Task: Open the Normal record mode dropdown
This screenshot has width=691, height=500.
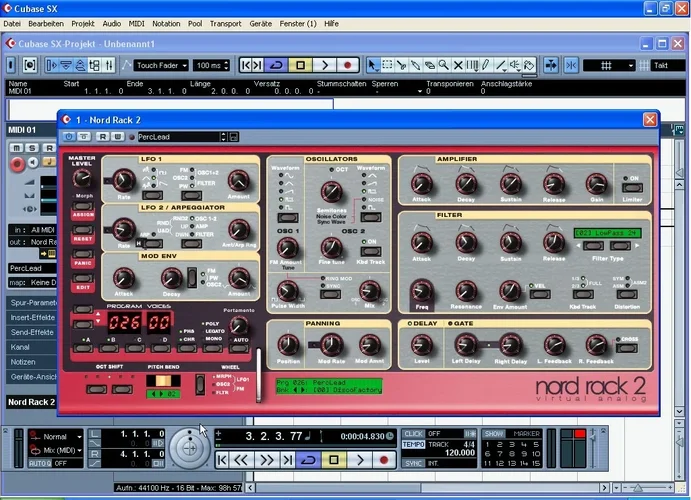Action: (61, 437)
